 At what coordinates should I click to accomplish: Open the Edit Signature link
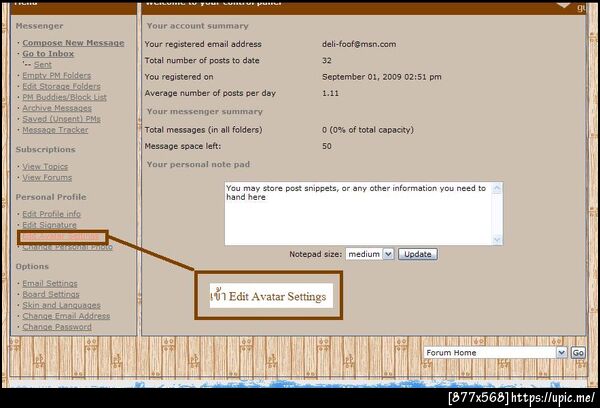point(49,225)
